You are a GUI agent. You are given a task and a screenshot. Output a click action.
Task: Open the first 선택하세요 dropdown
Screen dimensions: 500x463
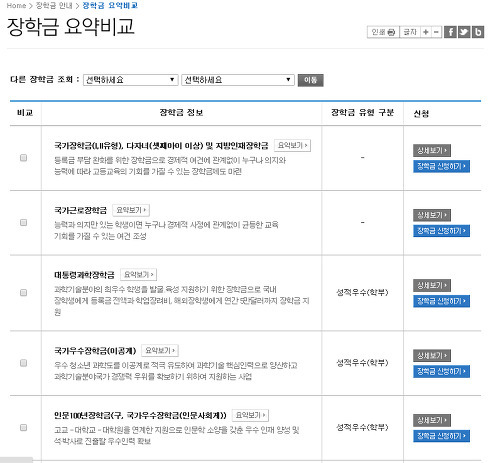click(x=131, y=80)
